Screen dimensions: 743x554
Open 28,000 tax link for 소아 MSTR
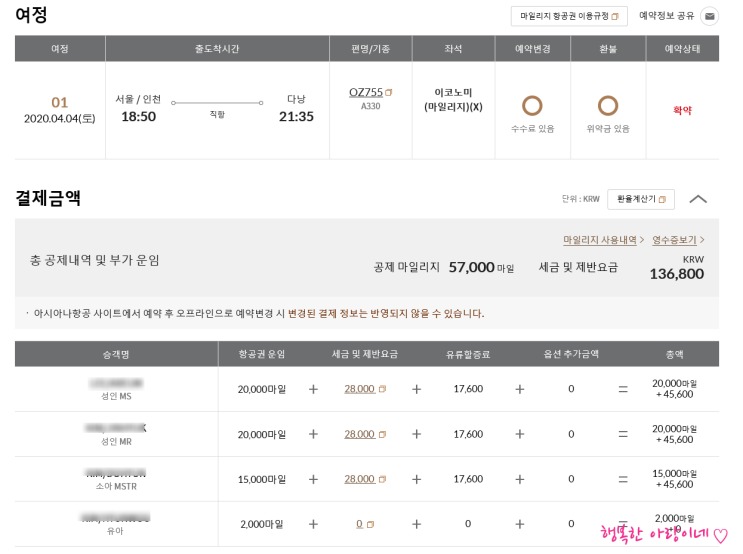359,479
